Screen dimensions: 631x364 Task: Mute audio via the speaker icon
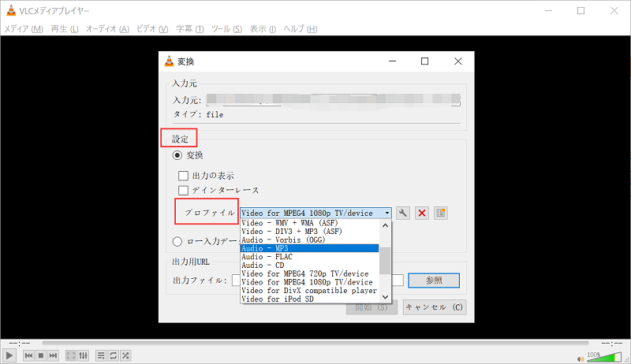tap(583, 356)
